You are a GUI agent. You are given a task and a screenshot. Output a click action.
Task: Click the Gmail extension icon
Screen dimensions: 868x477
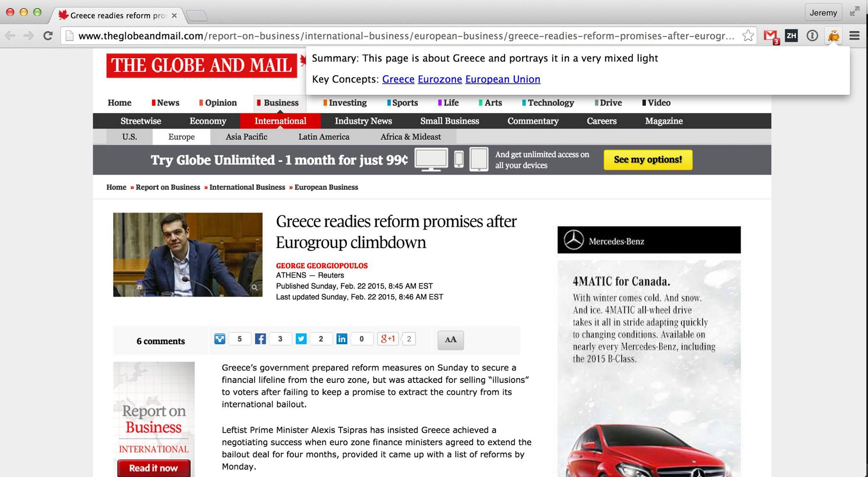770,36
